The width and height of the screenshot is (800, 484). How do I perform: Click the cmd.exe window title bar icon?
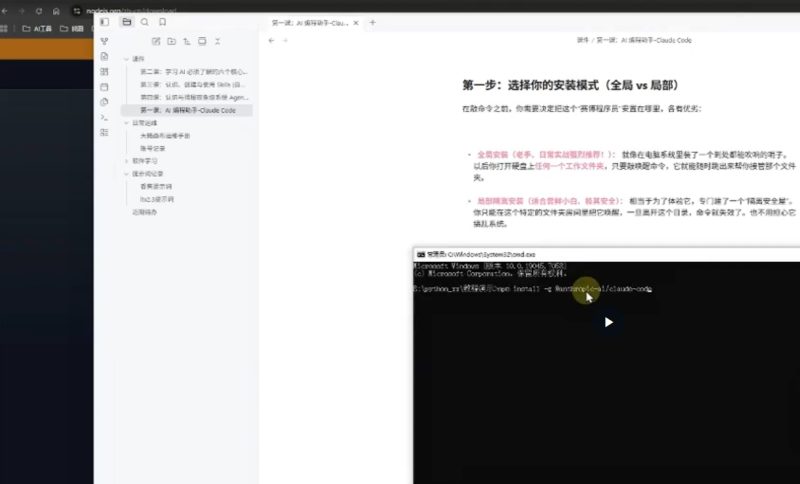421,254
